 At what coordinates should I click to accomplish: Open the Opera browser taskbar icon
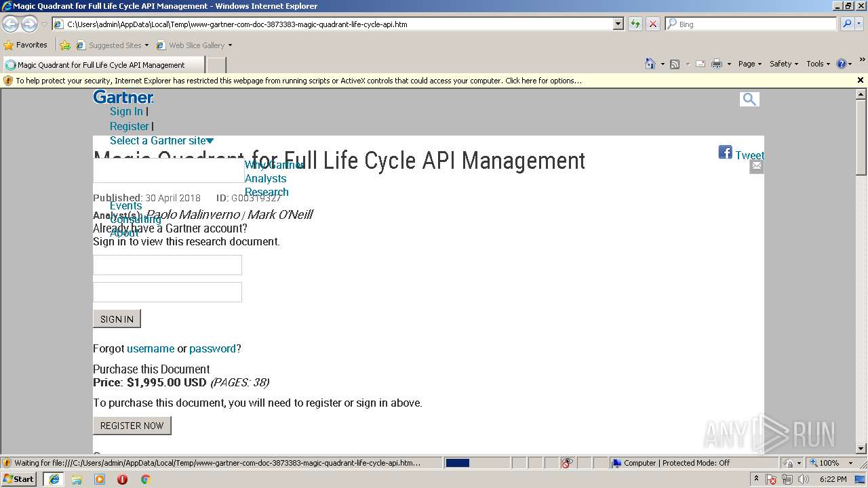(123, 479)
